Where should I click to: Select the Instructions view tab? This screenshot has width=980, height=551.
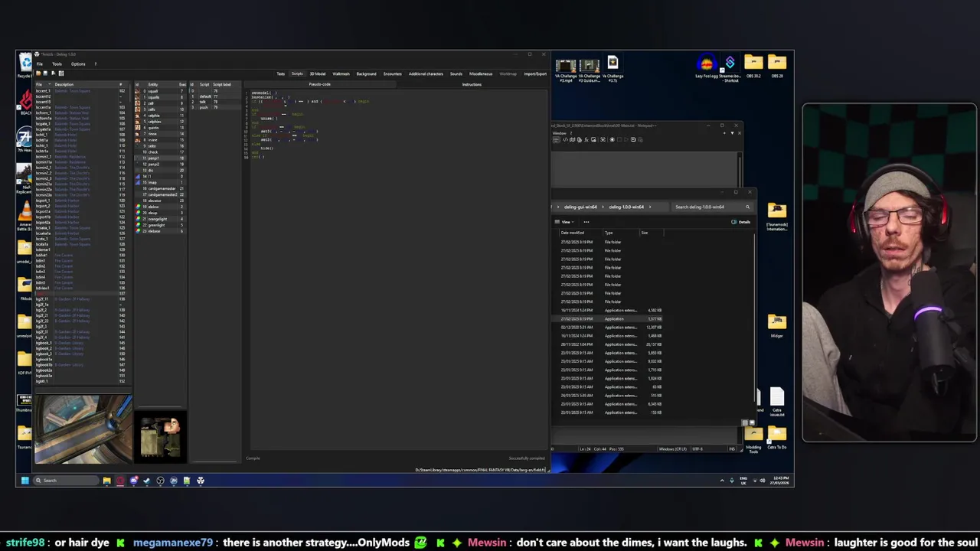472,84
